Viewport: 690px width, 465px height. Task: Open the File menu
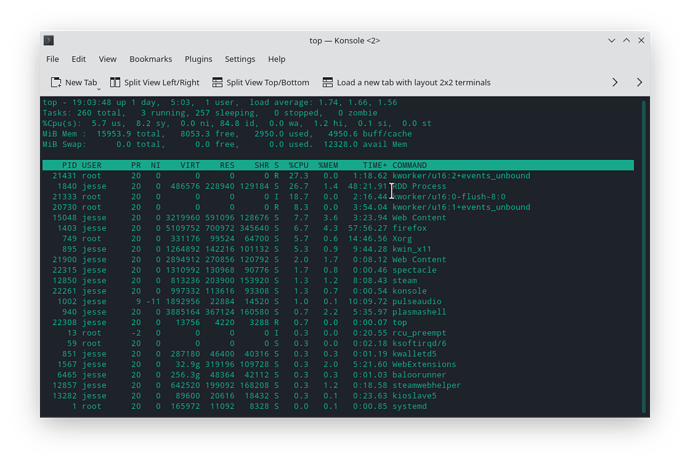(52, 59)
